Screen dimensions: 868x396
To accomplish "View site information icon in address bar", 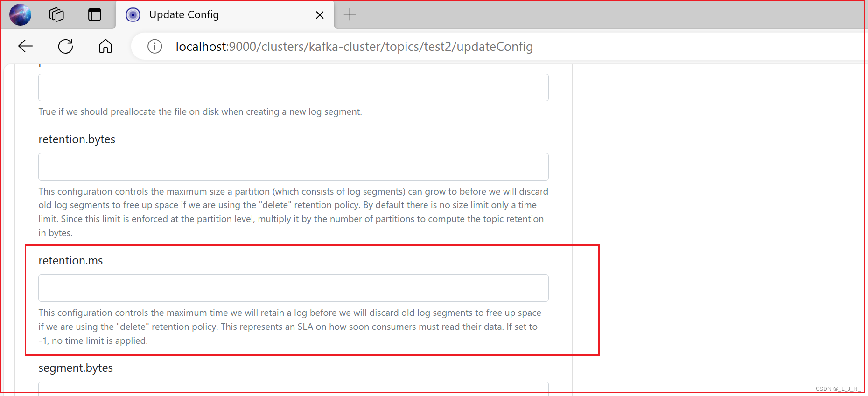I will point(154,46).
